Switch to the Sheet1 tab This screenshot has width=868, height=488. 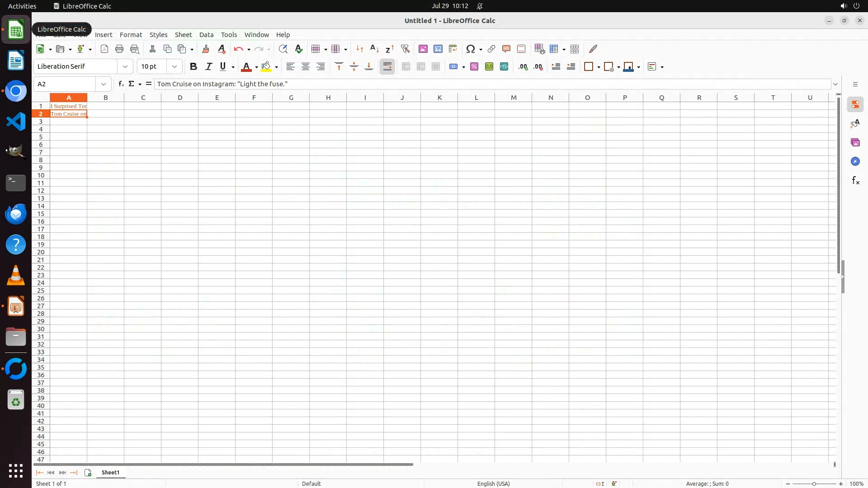(110, 472)
